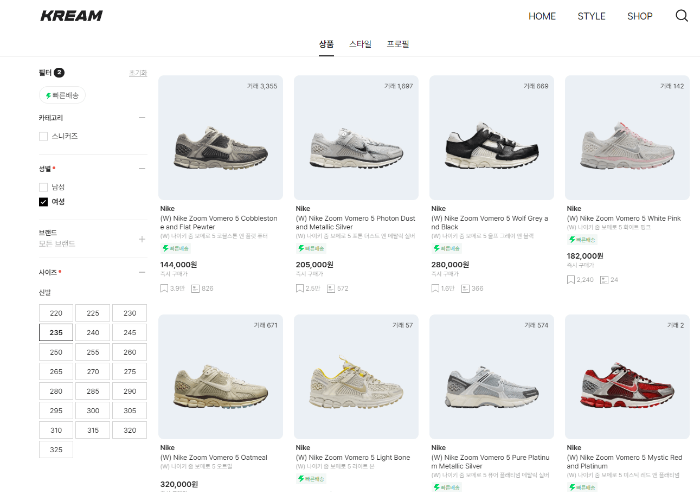Click the 320,000원 price on Oatmeal
Viewport: 700px width, 492px height.
point(179,484)
